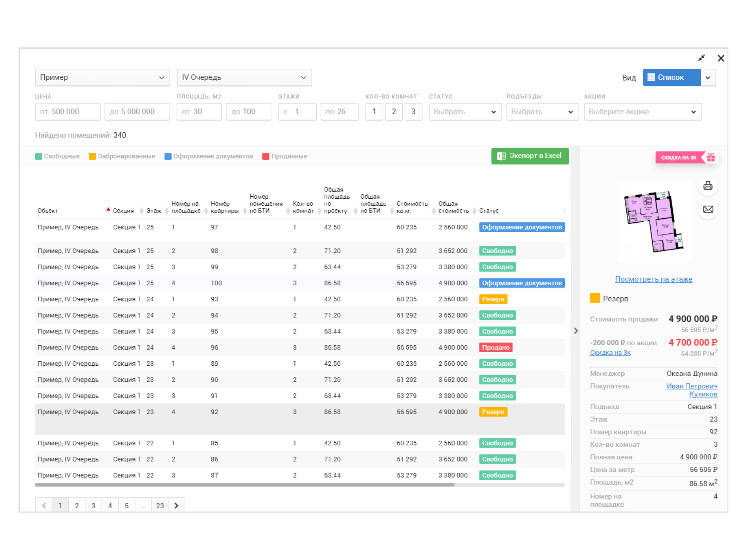The height and width of the screenshot is (560, 747).
Task: Sort by Секция column arrows
Action: click(141, 211)
